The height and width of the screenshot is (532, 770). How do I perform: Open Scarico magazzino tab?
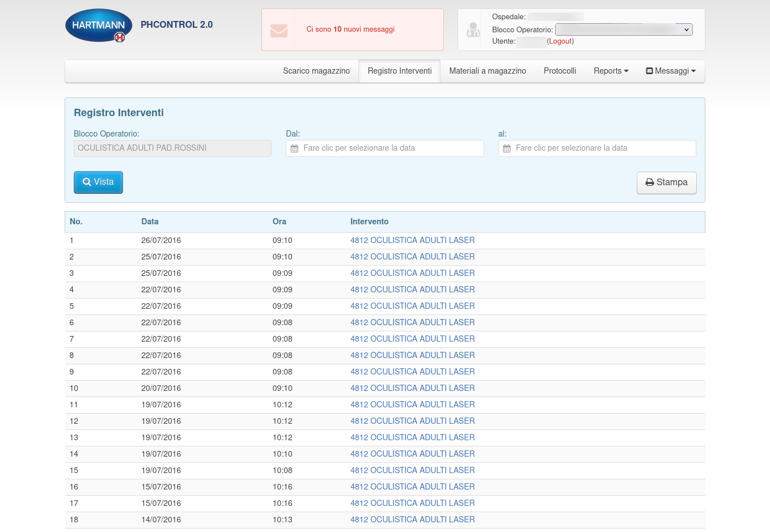pos(316,71)
